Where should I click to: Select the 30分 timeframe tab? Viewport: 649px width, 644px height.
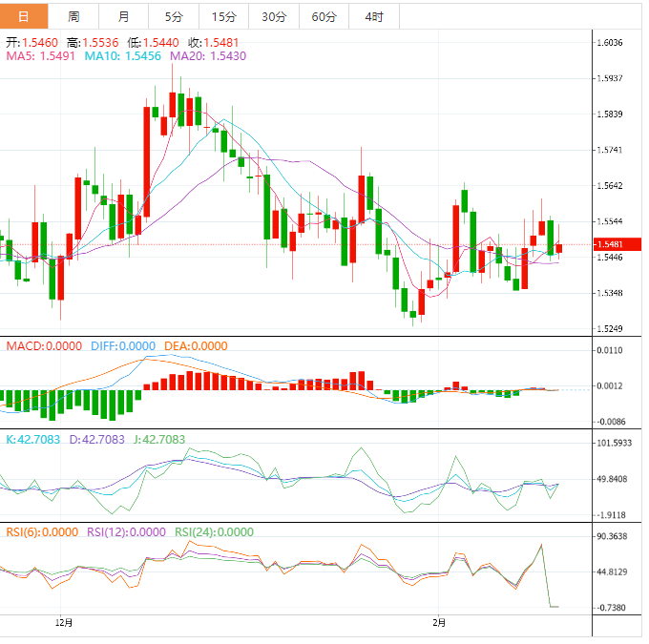(273, 16)
